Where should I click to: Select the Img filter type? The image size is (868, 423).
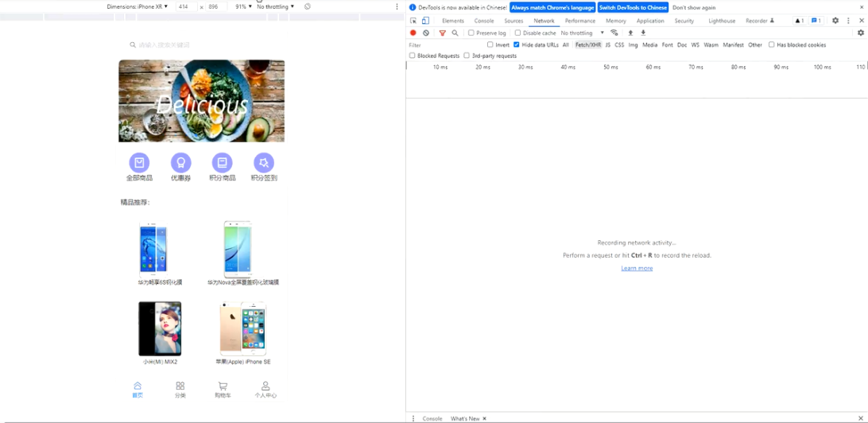(x=634, y=45)
